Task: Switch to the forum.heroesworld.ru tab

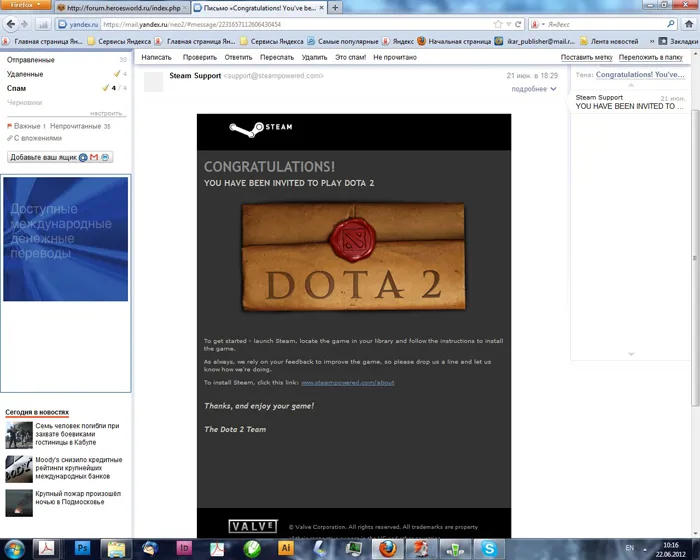Action: click(122, 8)
